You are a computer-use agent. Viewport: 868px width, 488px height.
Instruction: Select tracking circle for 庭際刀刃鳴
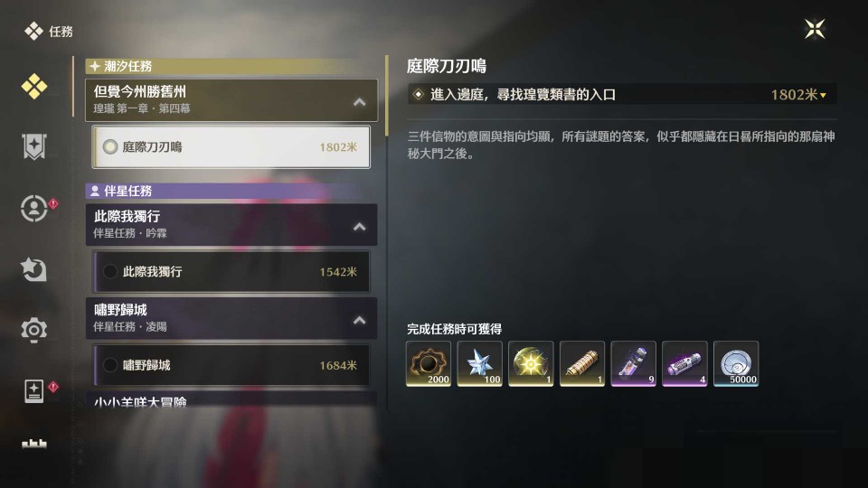[110, 146]
